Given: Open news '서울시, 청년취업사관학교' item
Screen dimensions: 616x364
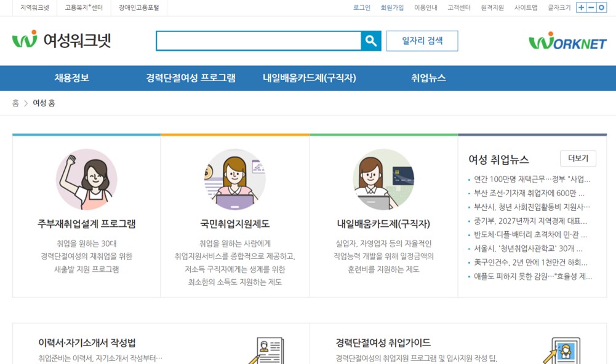Looking at the screenshot, I should coord(529,248).
